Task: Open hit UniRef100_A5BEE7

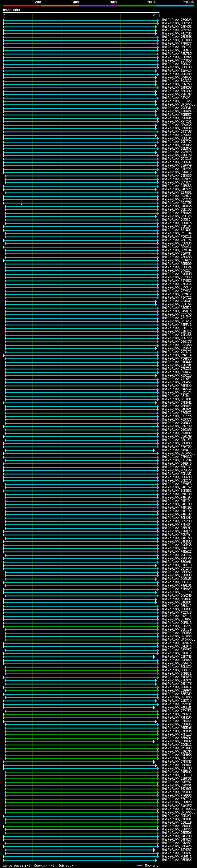Action: [176, 115]
